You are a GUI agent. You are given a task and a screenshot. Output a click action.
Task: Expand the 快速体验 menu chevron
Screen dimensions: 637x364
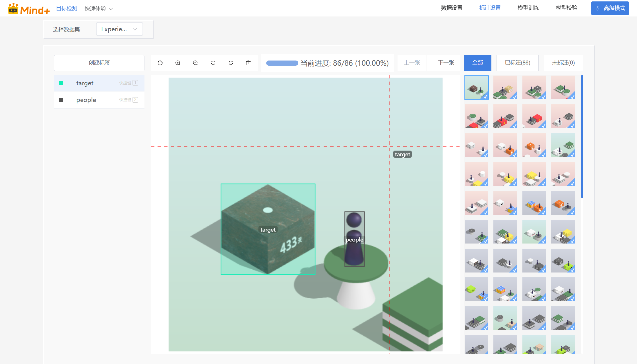pyautogui.click(x=111, y=8)
